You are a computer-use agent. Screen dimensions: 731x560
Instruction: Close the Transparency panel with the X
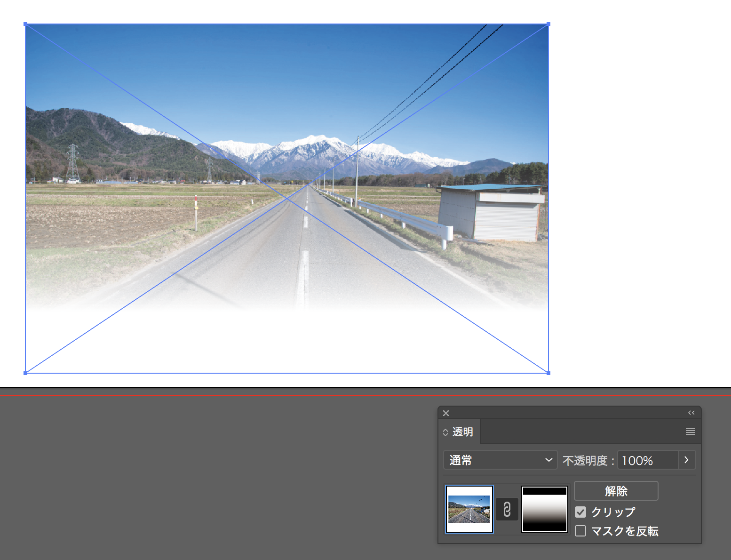[x=446, y=413]
